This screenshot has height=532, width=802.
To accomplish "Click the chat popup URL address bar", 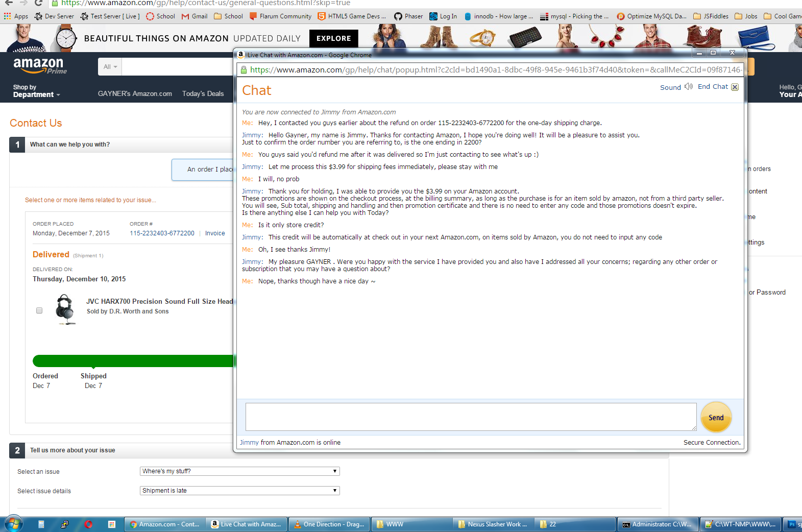I will (x=490, y=70).
